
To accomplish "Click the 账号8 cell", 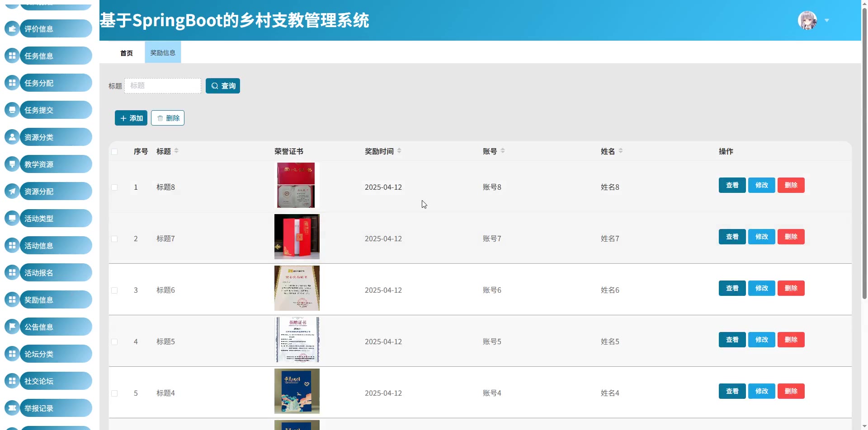I will point(492,187).
